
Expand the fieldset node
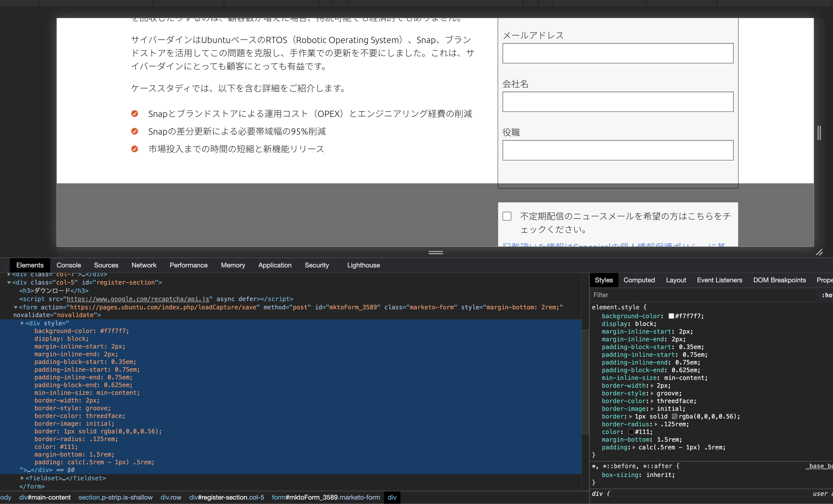point(22,478)
